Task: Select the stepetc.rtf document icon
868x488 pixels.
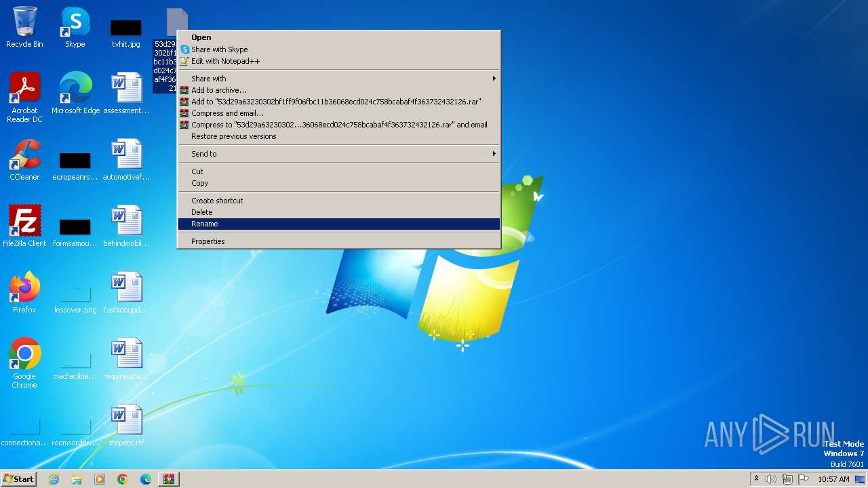Action: pos(126,426)
